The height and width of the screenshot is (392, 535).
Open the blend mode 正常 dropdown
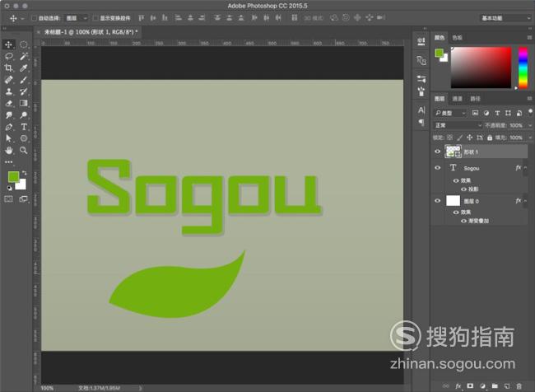[x=458, y=125]
